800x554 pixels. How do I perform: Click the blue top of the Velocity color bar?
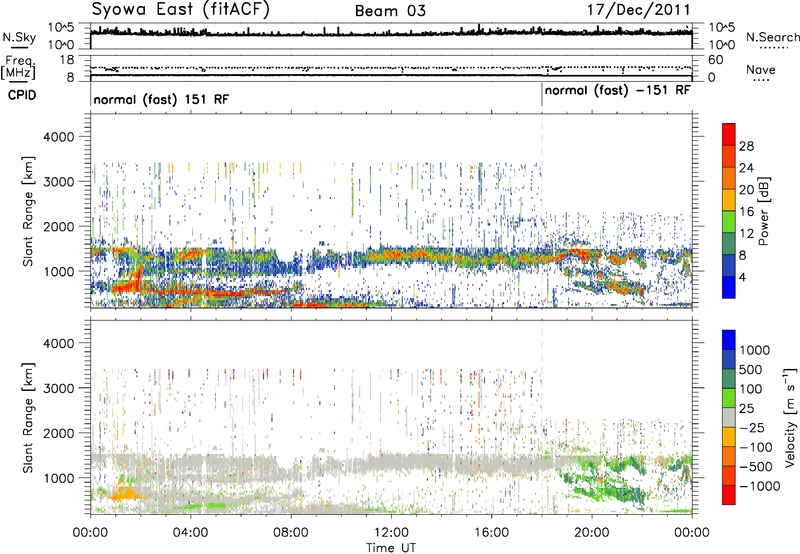pyautogui.click(x=729, y=340)
